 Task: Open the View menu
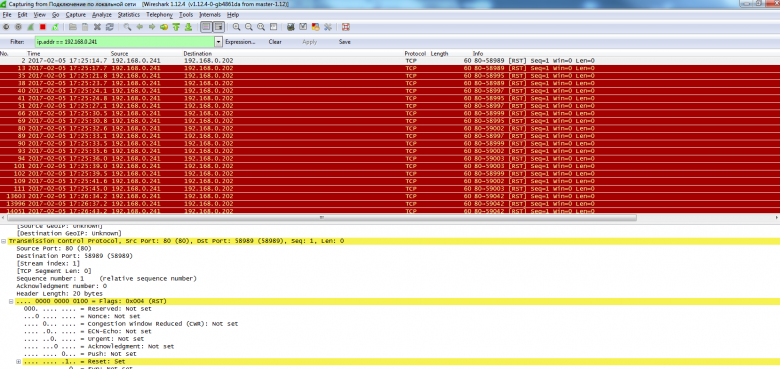pyautogui.click(x=40, y=15)
